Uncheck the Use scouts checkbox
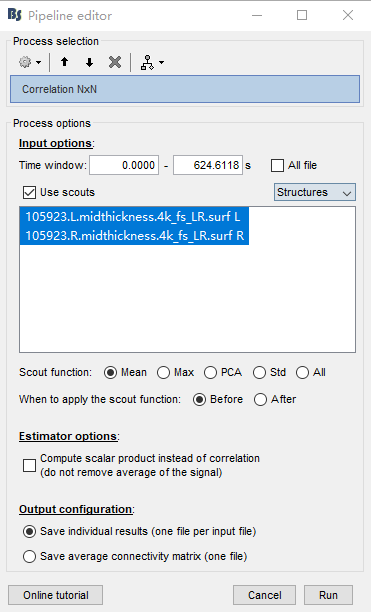 (x=30, y=192)
